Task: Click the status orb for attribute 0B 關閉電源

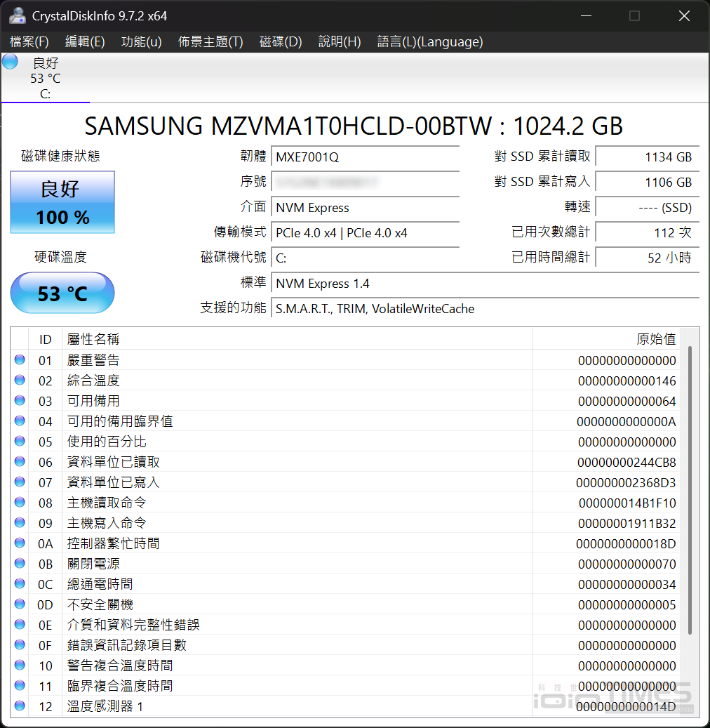Action: (x=20, y=563)
